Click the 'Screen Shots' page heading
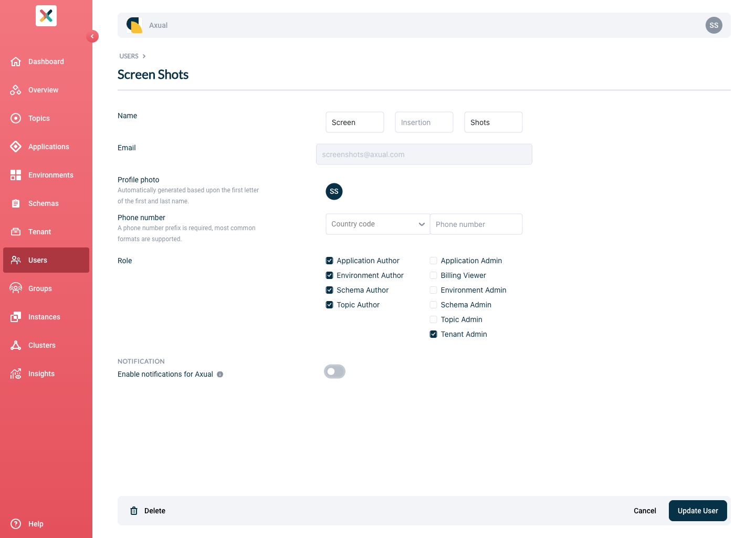The height and width of the screenshot is (538, 756). [x=153, y=75]
